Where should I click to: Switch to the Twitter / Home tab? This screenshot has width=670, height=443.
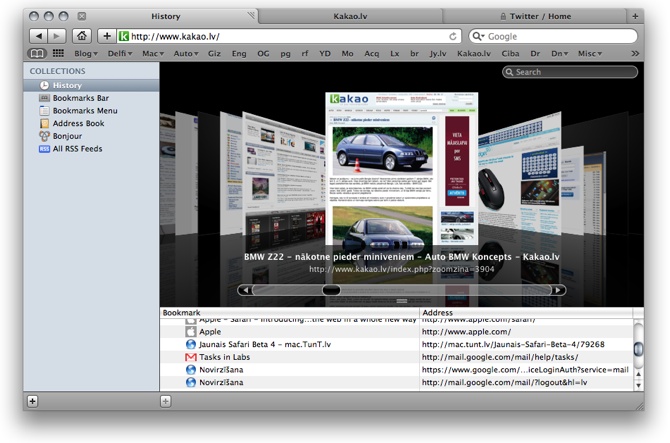535,16
